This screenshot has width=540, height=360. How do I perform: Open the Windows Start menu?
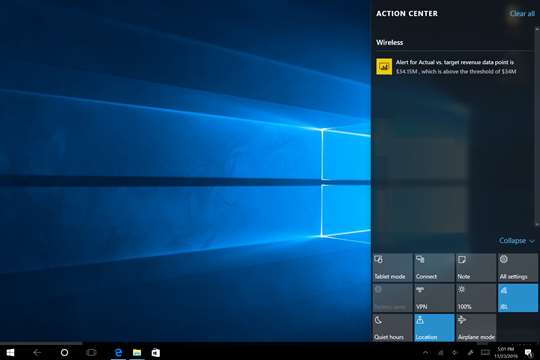coord(10,352)
